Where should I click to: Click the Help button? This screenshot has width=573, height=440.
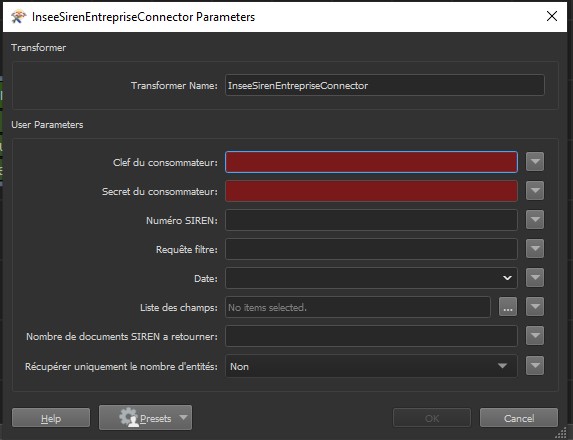click(x=51, y=418)
